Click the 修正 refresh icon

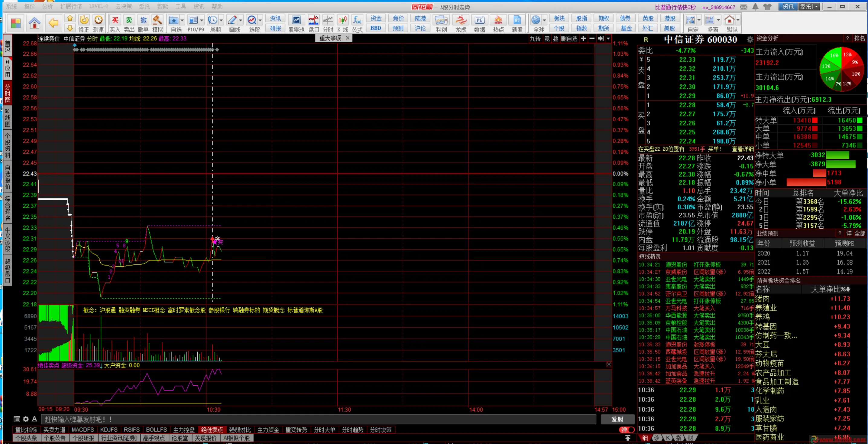[84, 23]
